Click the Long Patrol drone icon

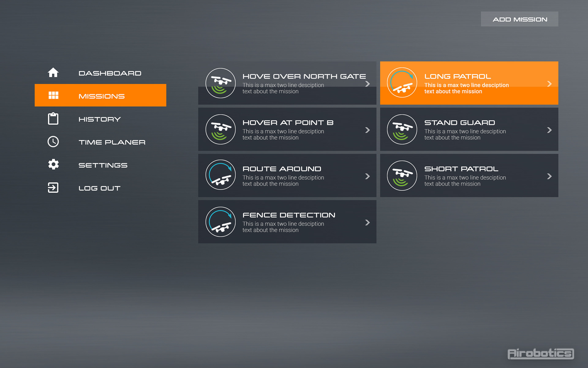click(402, 83)
